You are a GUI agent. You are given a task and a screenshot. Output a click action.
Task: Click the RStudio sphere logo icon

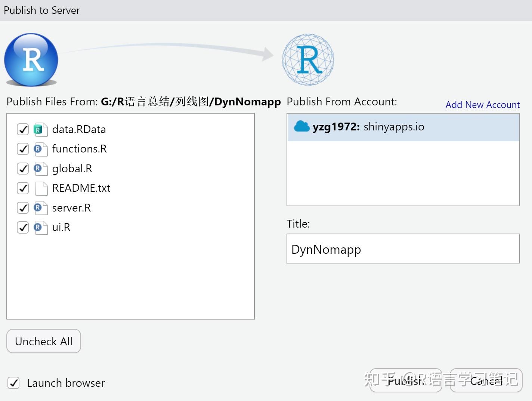point(31,60)
